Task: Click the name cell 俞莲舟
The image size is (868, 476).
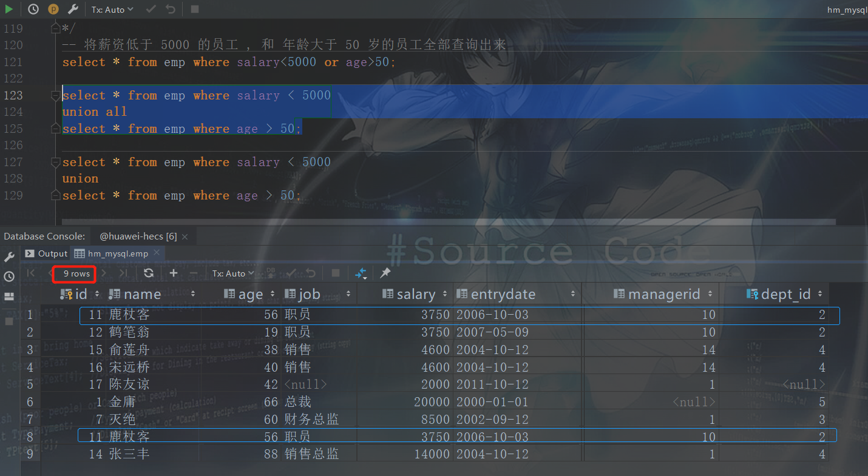Action: tap(129, 350)
